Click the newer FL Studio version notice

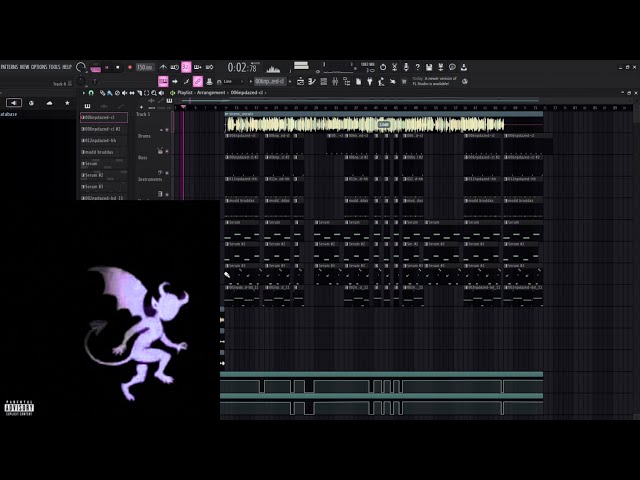[x=434, y=81]
